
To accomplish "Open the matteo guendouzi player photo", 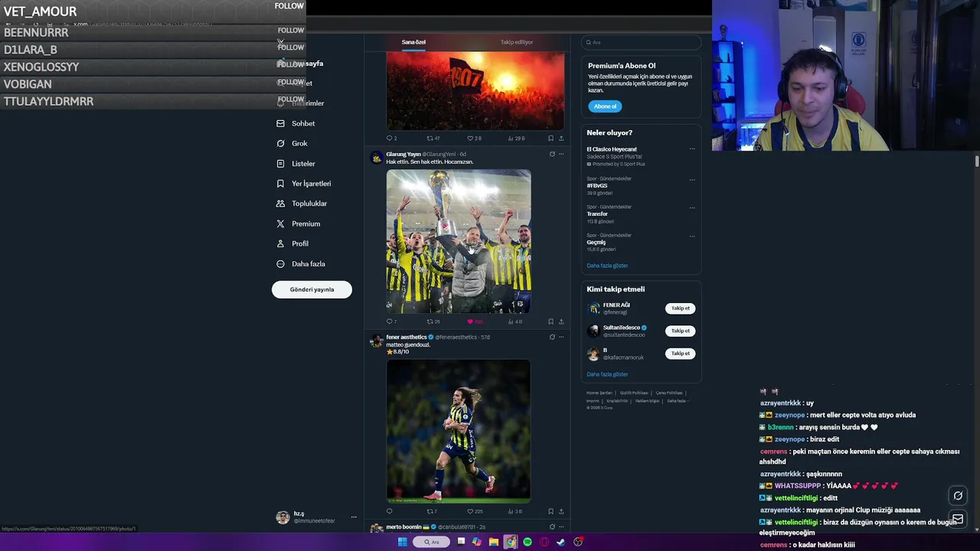I will 459,432.
